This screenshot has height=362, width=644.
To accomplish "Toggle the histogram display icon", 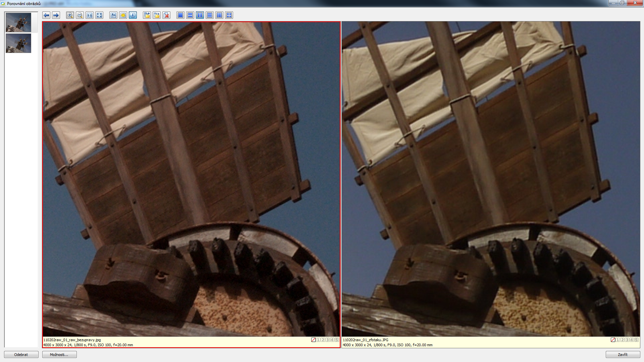I will 113,15.
